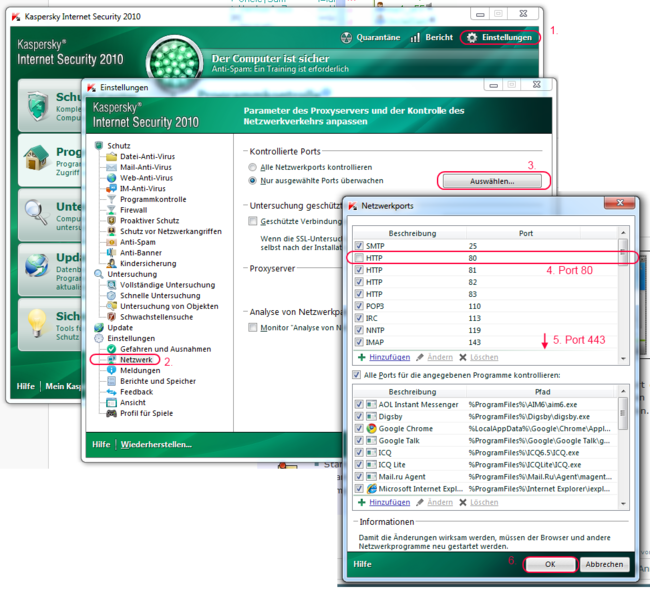Uncheck the Digsby program checkbox

pos(359,416)
